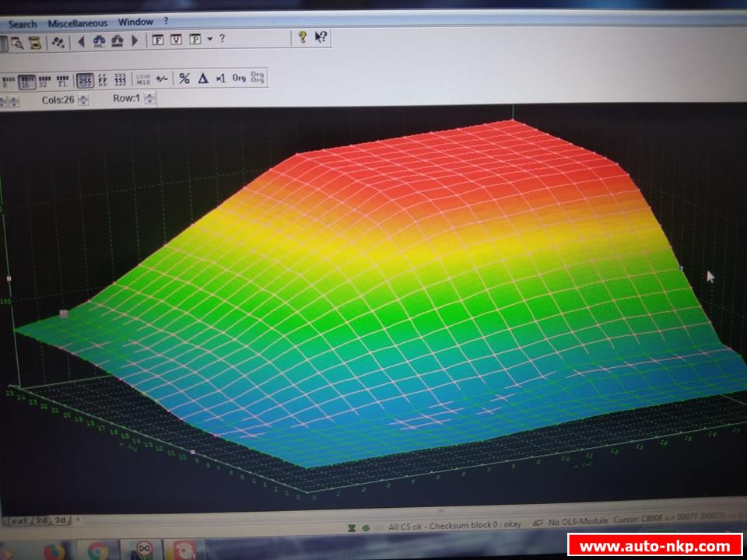
Task: Open the Miscellaneous menu
Action: 78,23
